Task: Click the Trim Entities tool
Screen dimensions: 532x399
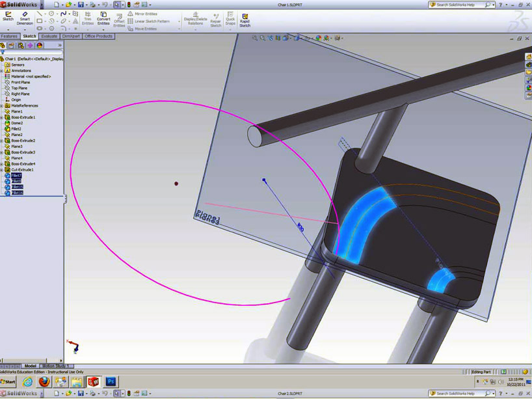Action: (88, 18)
